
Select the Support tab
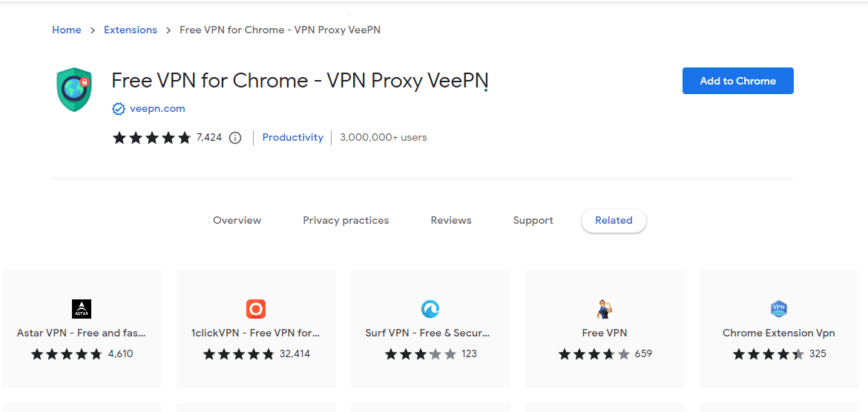coord(533,220)
